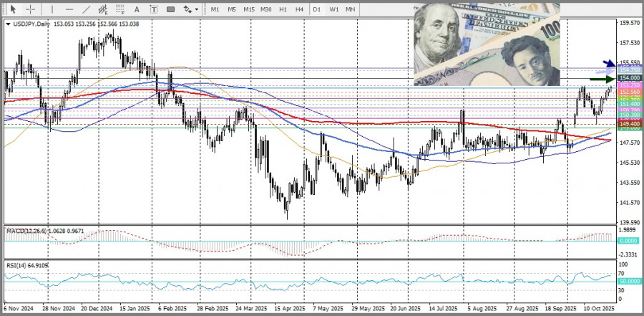Click the 'USDJPY,Daily' chart title text
The image size is (644, 316).
[x=31, y=24]
